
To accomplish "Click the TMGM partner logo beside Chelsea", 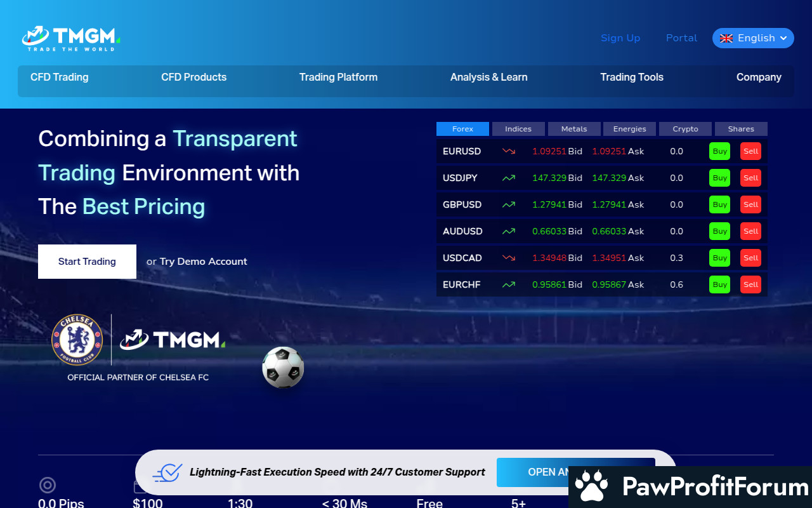I will (173, 340).
